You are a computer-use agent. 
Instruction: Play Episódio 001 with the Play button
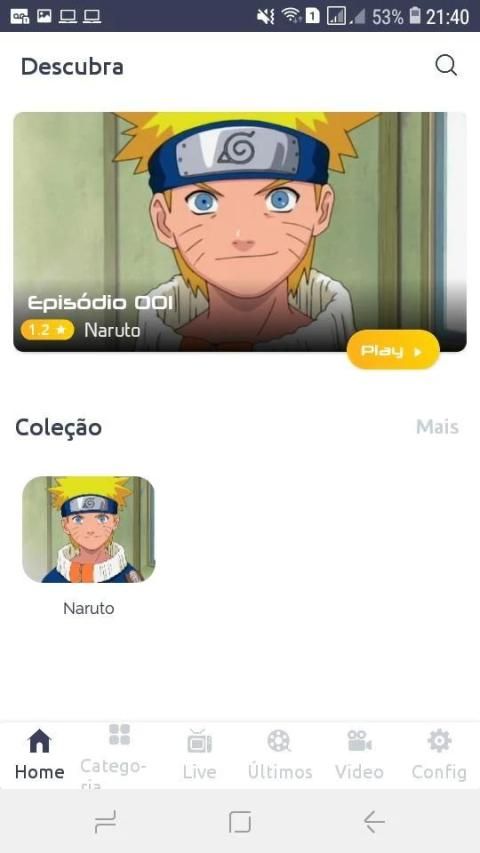click(393, 350)
